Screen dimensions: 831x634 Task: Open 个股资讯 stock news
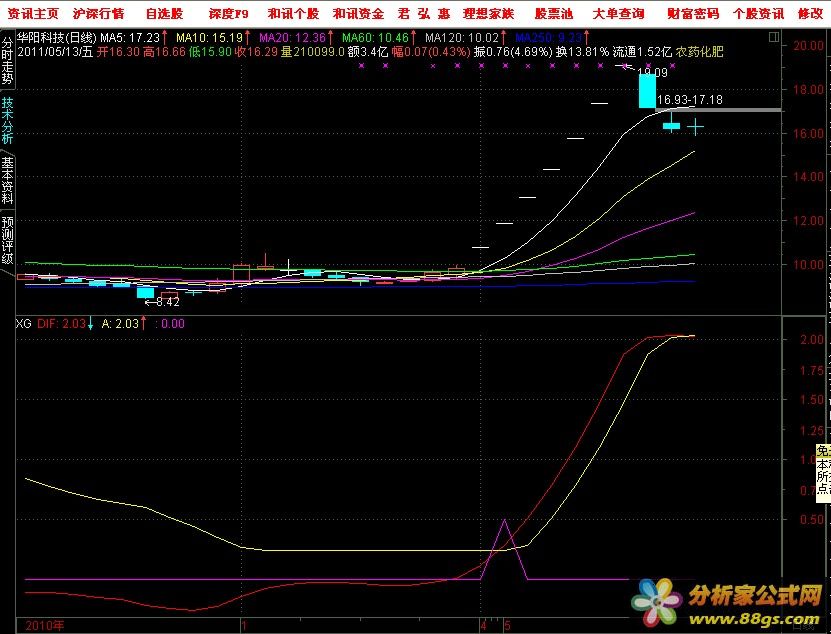click(x=758, y=13)
